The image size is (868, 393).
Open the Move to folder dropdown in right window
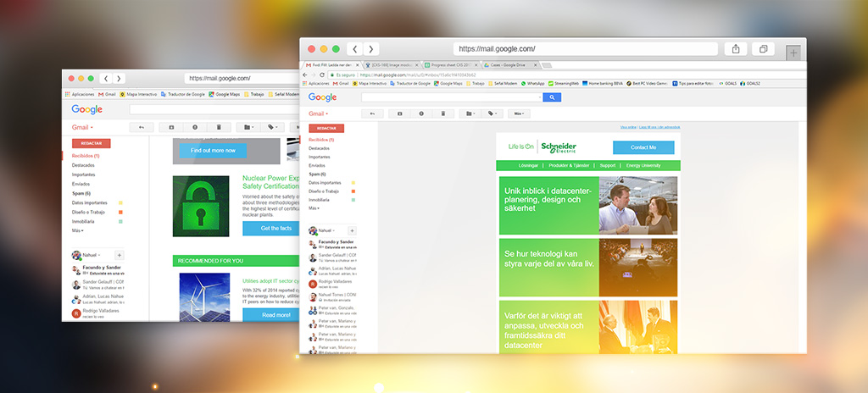470,113
